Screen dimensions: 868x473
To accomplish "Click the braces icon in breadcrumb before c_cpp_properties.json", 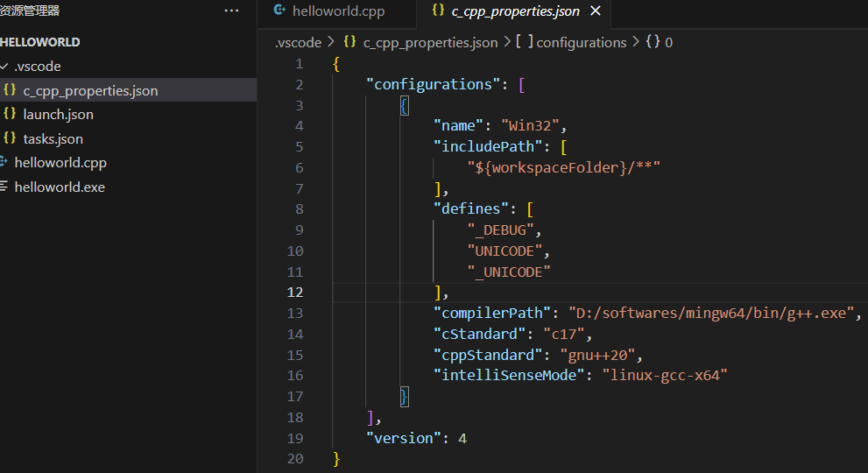I will (x=349, y=42).
